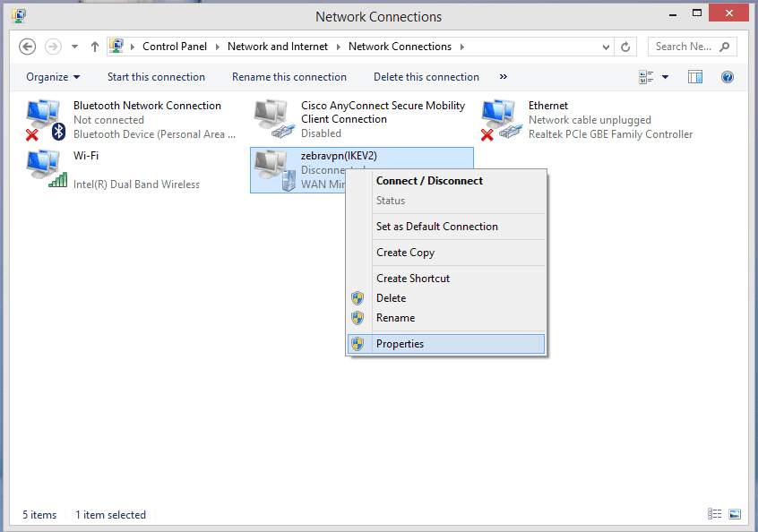Click shield icon beside Rename

point(357,318)
